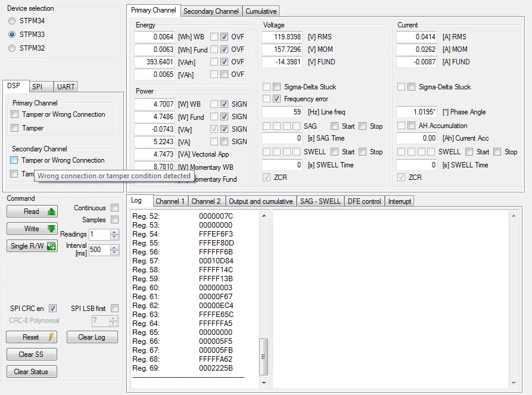Check Primary Channel Tamper or Wrong Connection

click(x=14, y=114)
